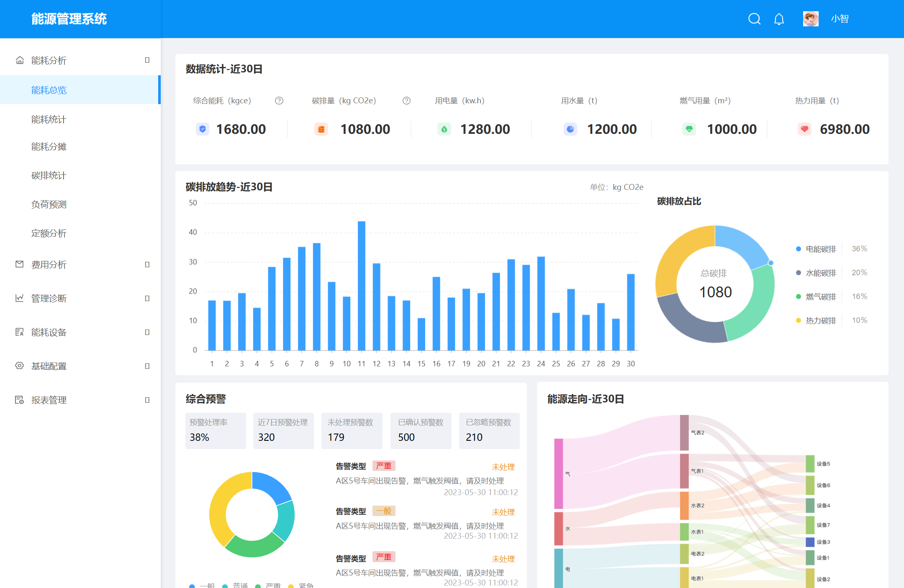Image resolution: width=904 pixels, height=588 pixels.
Task: Click the search magnifier icon
Action: [754, 19]
